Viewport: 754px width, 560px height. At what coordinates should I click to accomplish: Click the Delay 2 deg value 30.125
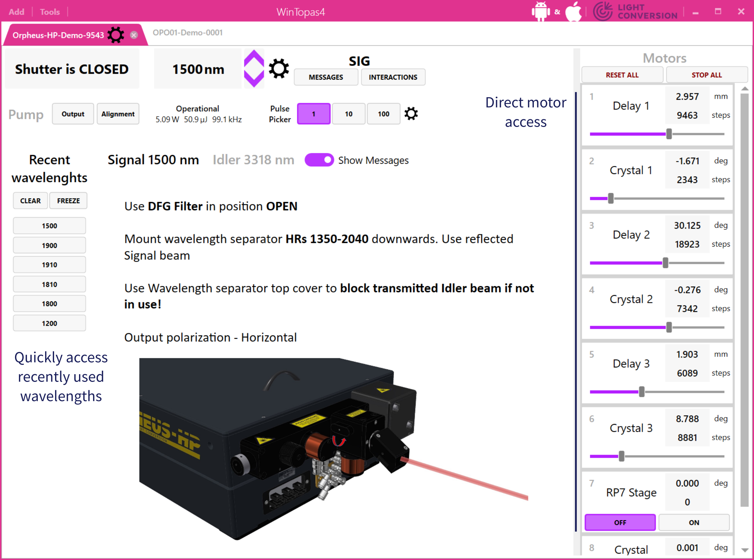pos(687,225)
